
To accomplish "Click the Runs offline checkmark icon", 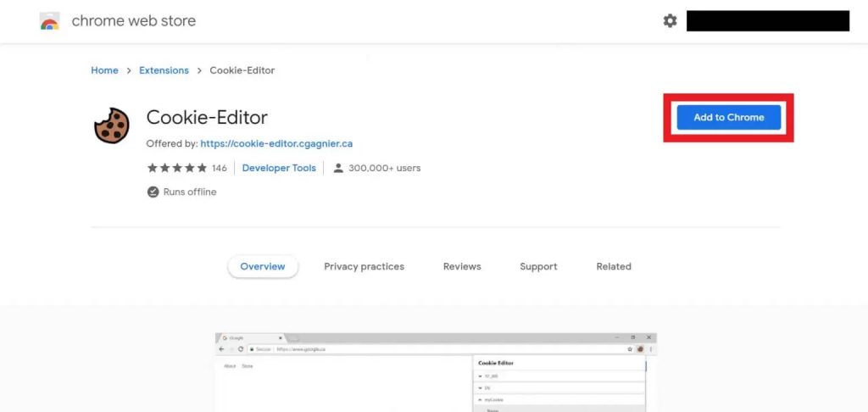I will (153, 192).
